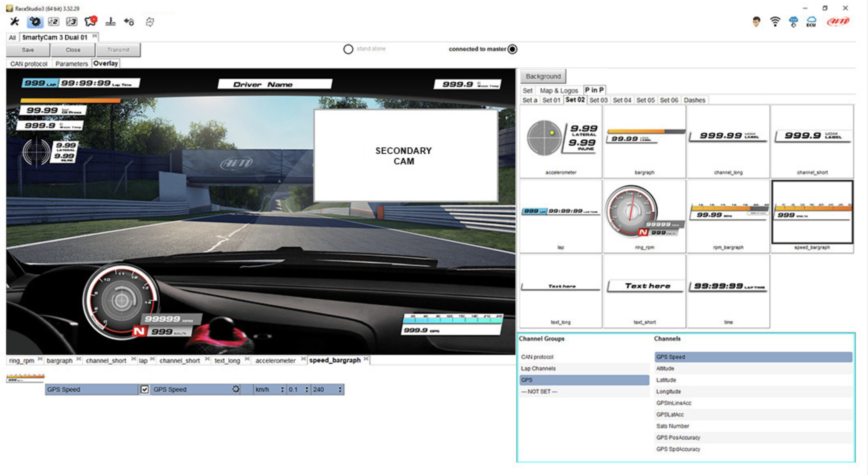868x475 pixels.
Task: Open the GPS Speed channel settings gear
Action: coord(236,389)
